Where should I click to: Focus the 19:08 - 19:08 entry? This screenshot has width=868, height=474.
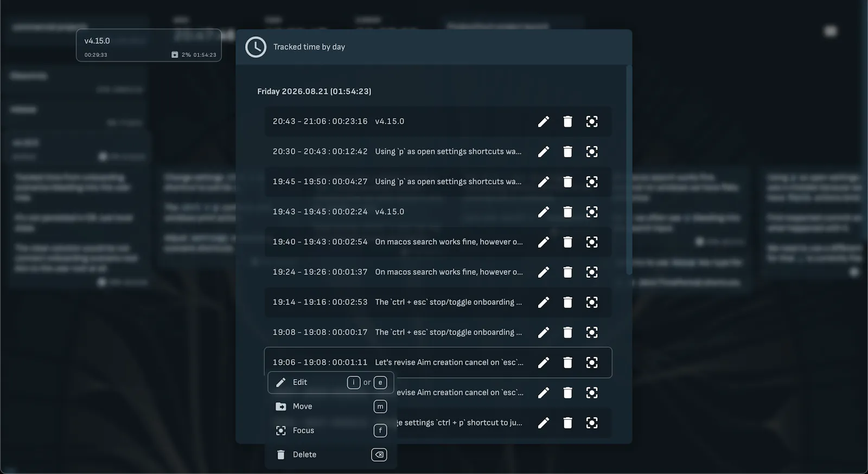pyautogui.click(x=592, y=332)
